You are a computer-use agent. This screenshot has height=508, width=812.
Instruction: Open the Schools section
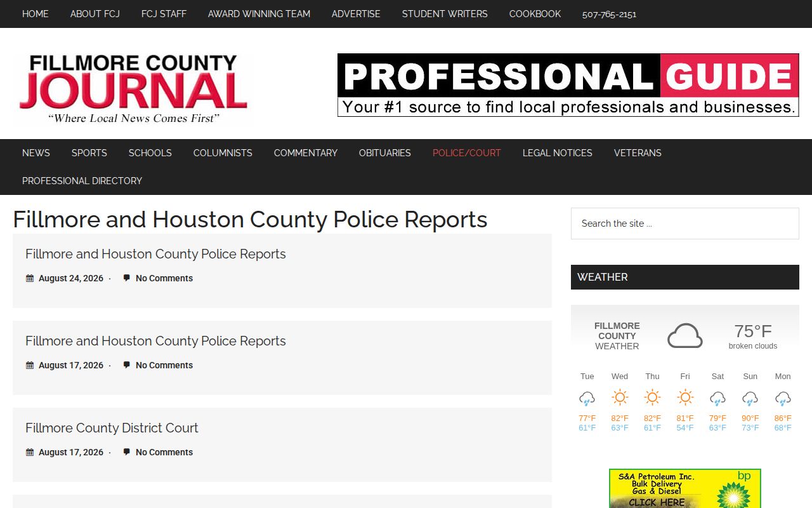[150, 153]
